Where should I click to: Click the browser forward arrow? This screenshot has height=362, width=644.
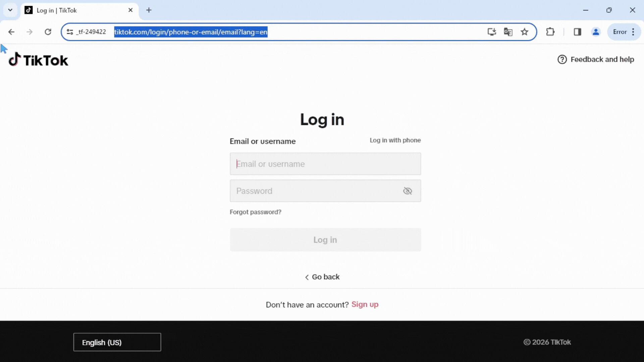tap(30, 32)
